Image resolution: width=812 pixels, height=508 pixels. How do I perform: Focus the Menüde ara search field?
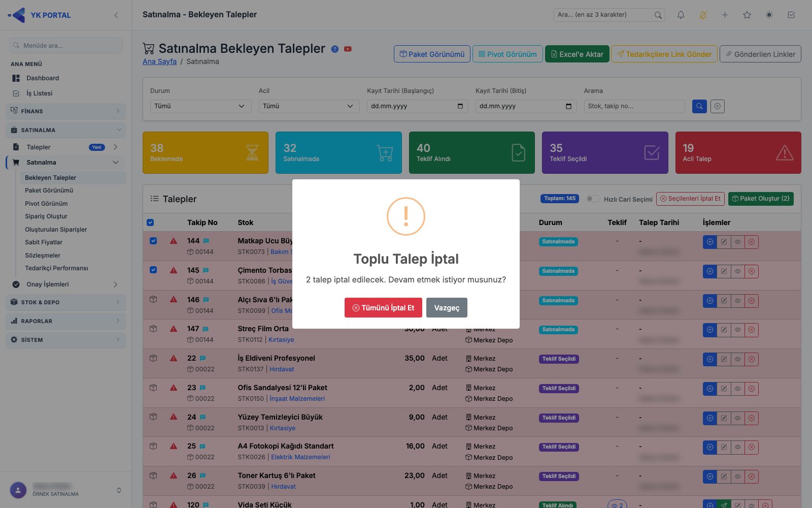66,45
